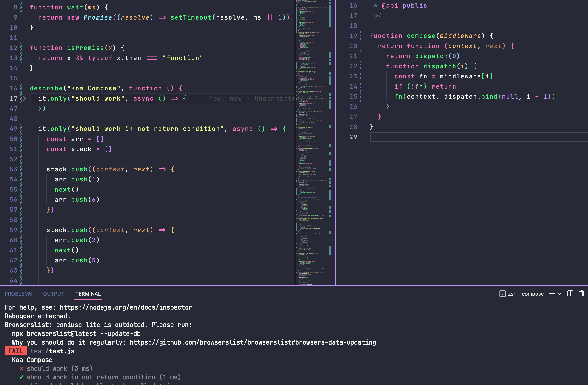Image resolution: width=588 pixels, height=385 pixels.
Task: Switch to the OUTPUT tab
Action: point(54,293)
